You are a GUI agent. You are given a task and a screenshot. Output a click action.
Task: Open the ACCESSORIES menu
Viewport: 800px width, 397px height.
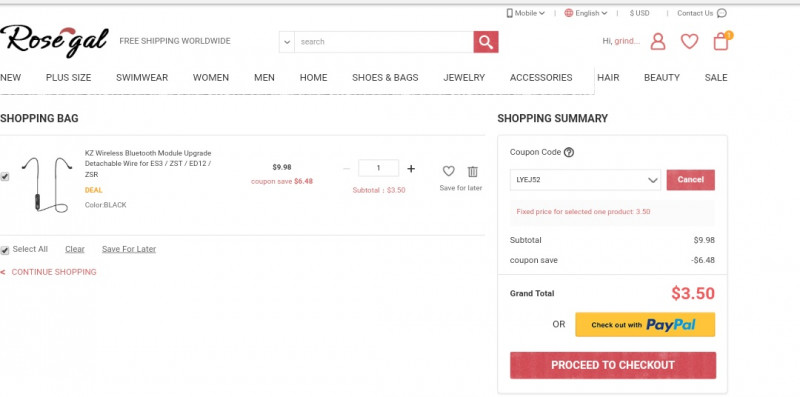click(541, 78)
